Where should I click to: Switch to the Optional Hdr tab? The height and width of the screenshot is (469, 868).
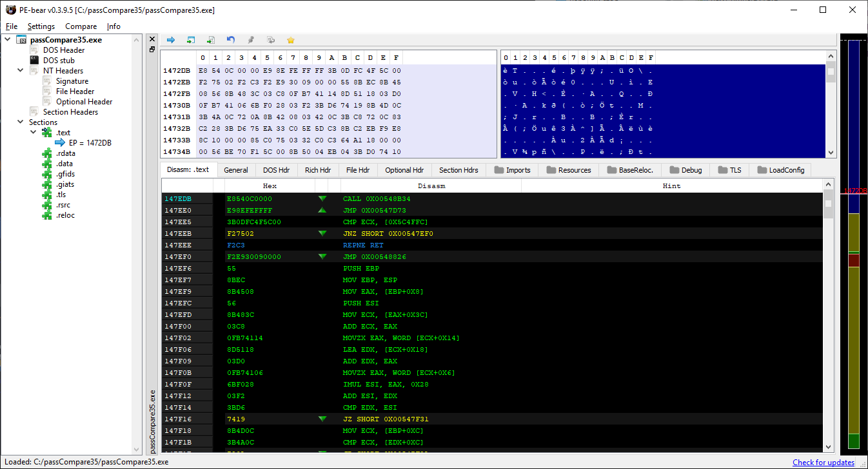click(x=404, y=170)
